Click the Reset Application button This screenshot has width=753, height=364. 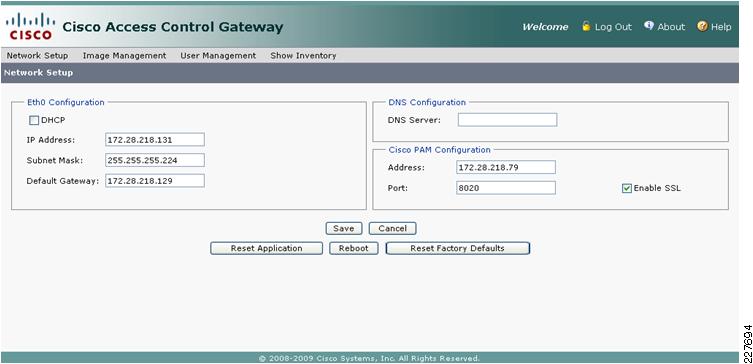click(x=267, y=248)
